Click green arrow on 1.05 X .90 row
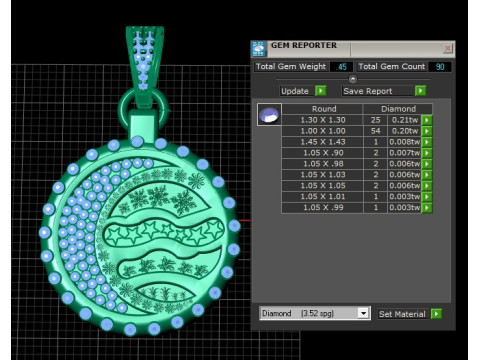 (427, 153)
